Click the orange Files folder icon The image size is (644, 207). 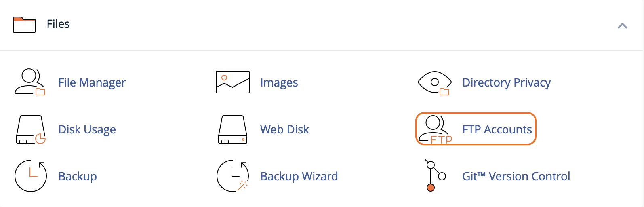click(x=24, y=25)
